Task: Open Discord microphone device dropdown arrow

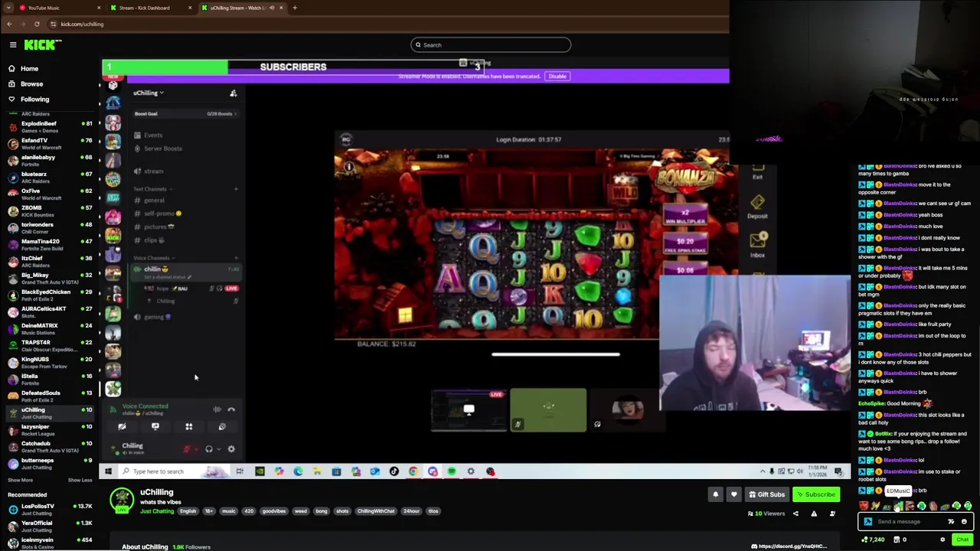Action: 196,449
